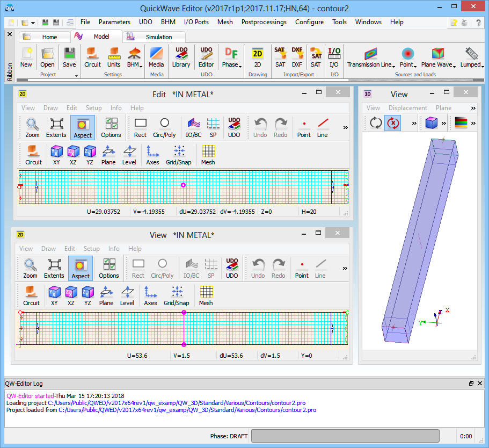Switch to the Simulation ribbon tab
The height and width of the screenshot is (448, 489).
[x=159, y=37]
